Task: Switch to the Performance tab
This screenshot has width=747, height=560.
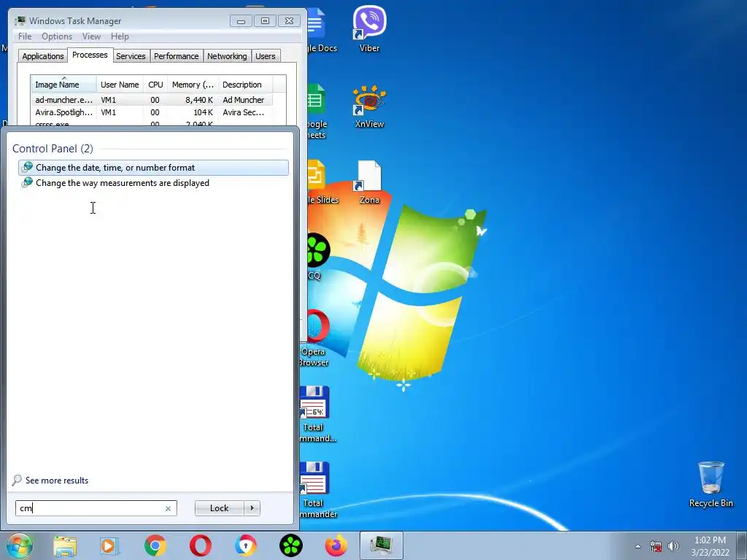Action: (x=177, y=56)
